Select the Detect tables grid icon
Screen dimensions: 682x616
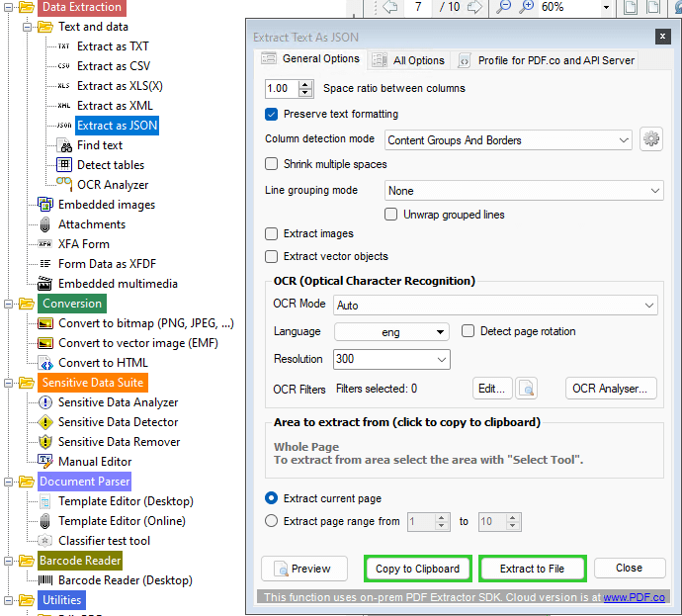64,164
